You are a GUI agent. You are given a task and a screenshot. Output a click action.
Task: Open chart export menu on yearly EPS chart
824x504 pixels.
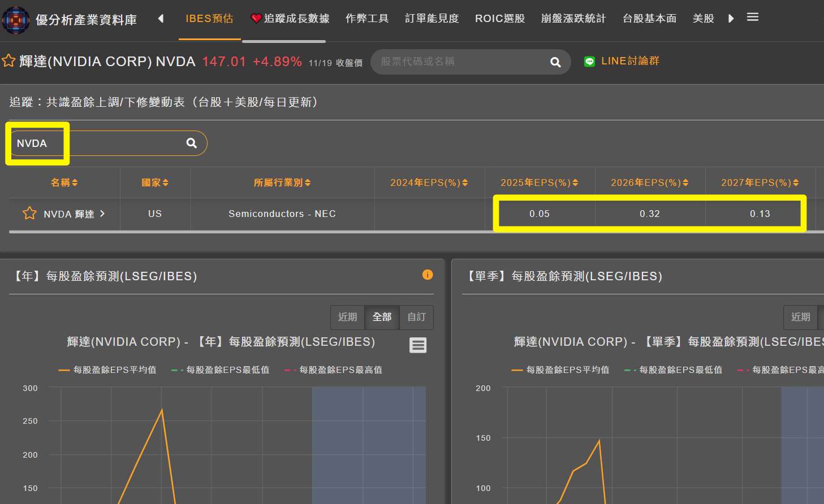(x=418, y=345)
